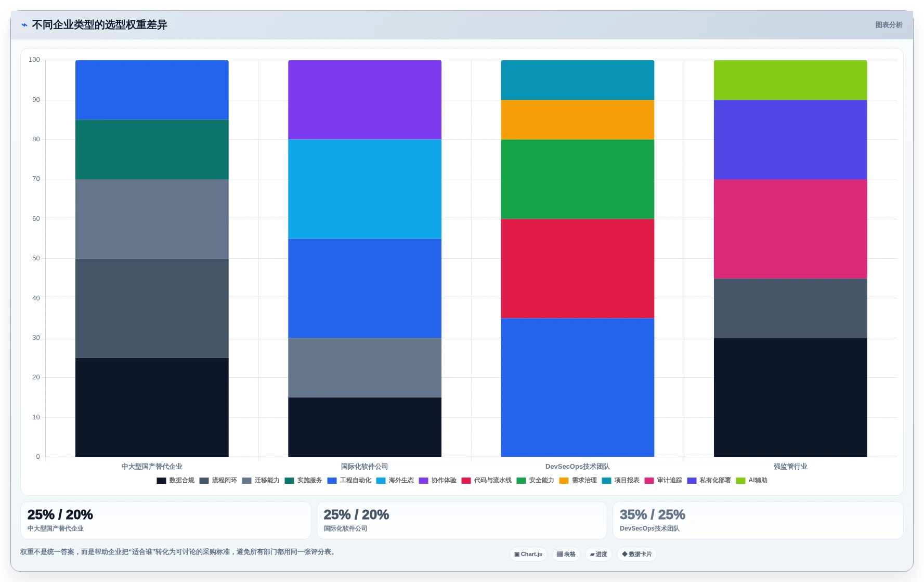Screen dimensions: 924x582
Task: Select the 表格 tag button
Action: [566, 554]
